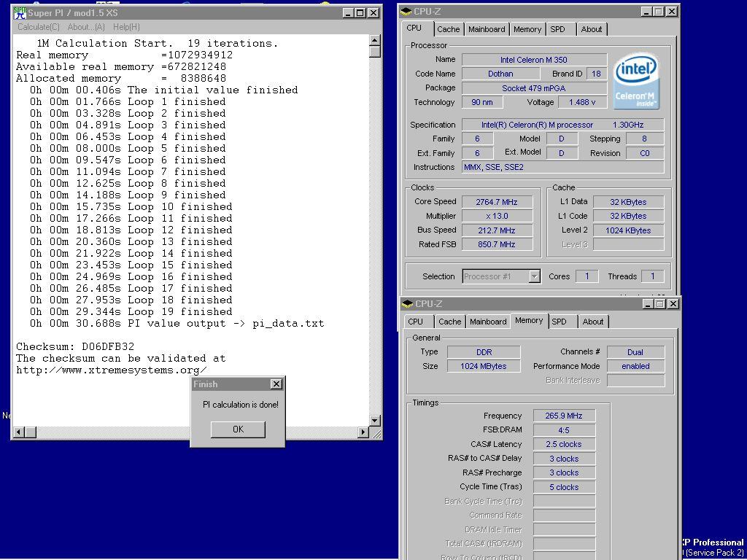Click OK in the Finish dialog
Image resolution: width=747 pixels, height=560 pixels.
(x=239, y=429)
